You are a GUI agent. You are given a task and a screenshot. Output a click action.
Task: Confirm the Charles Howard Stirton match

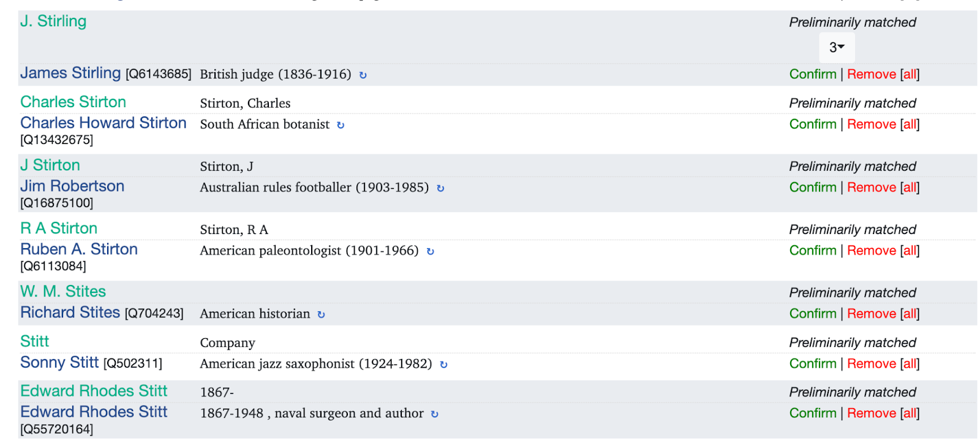click(812, 124)
